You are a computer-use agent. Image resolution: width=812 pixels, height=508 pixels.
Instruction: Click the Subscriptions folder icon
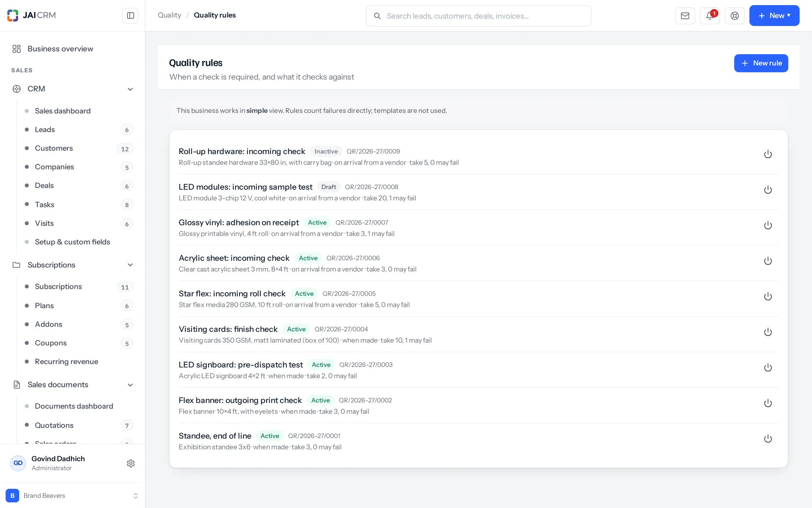pyautogui.click(x=16, y=265)
